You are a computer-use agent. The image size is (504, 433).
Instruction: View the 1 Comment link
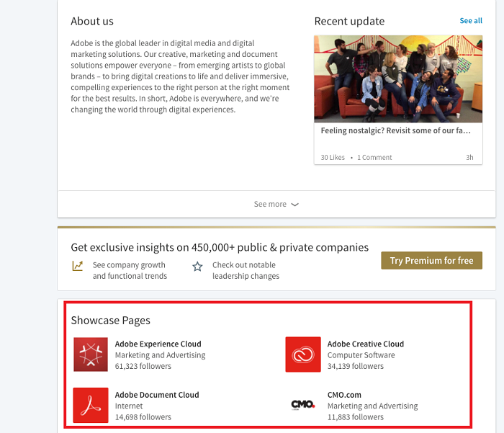click(374, 157)
